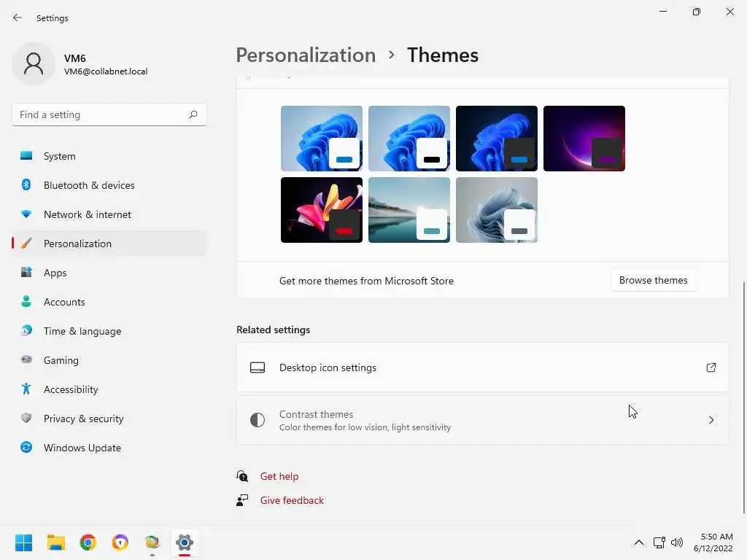Expand Contrast themes chevron arrow
Viewport: 747px width, 560px height.
[x=711, y=420]
